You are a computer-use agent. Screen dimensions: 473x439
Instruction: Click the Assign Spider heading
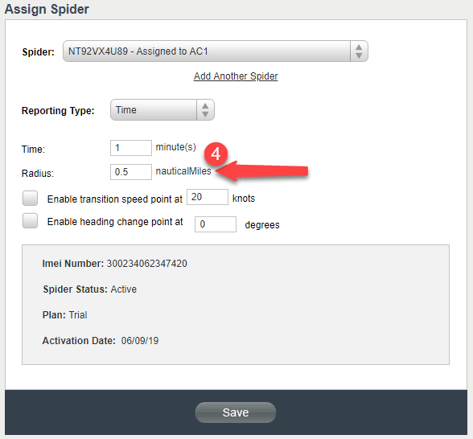[47, 9]
